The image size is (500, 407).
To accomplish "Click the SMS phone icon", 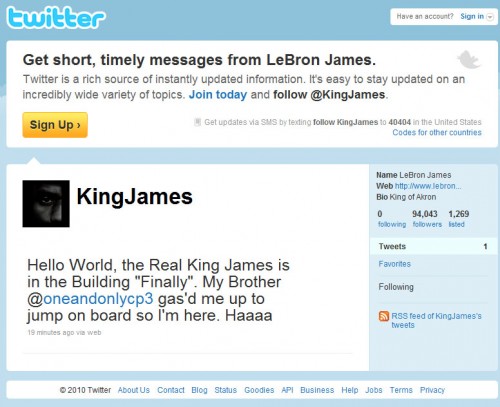I will [x=197, y=122].
